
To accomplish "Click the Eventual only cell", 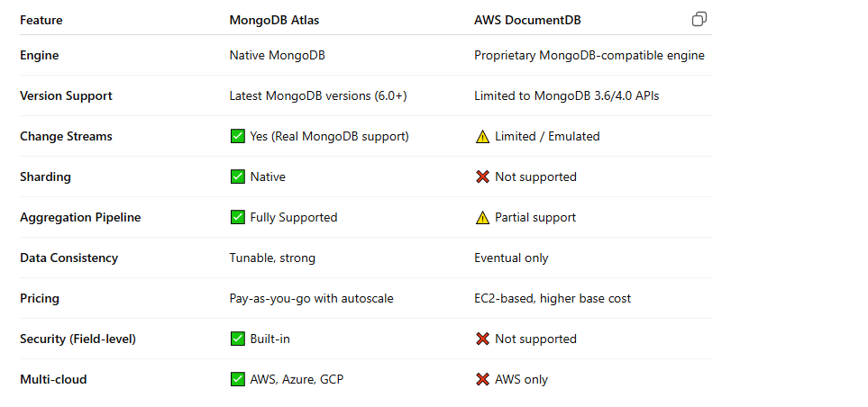I will 511,258.
